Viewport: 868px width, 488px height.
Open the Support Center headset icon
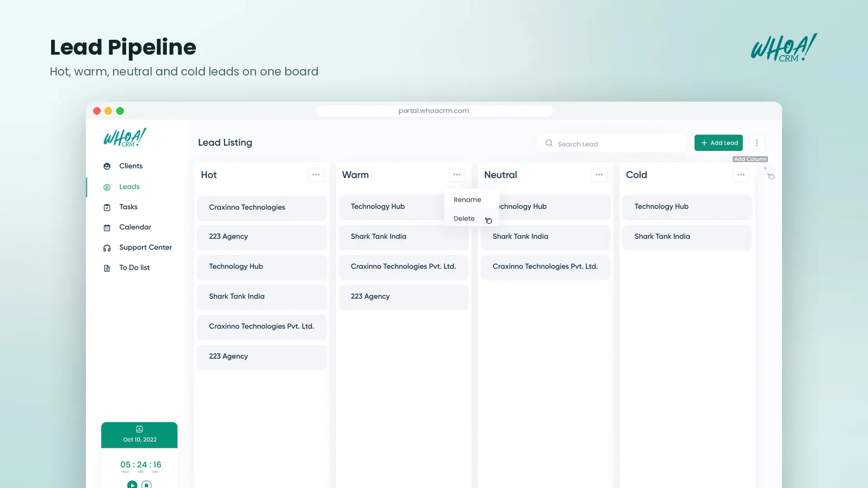click(x=107, y=248)
